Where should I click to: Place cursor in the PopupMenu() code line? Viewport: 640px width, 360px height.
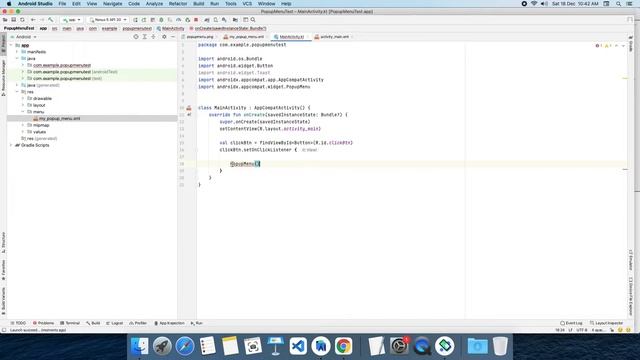tap(245, 164)
